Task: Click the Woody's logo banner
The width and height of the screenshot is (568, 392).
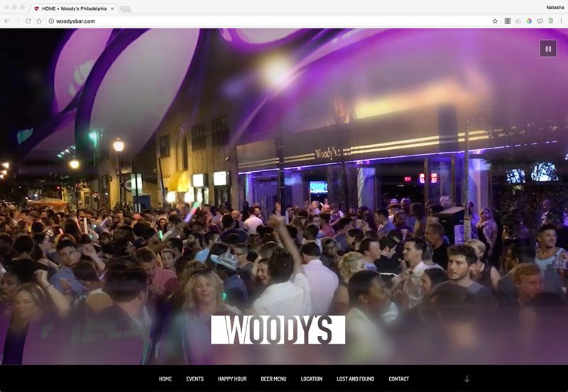Action: pos(278,330)
